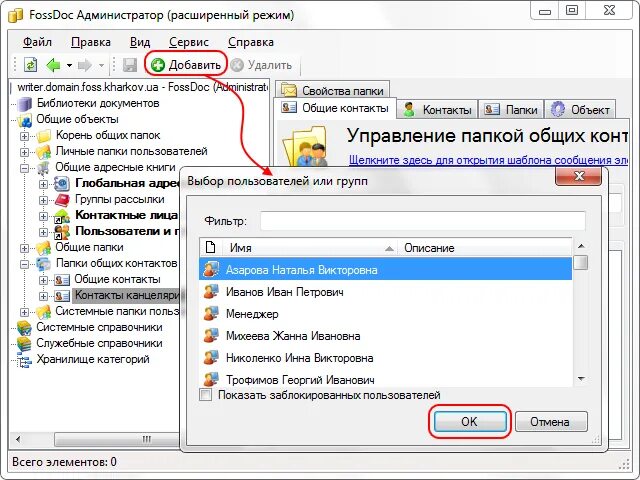Click the Контактные лица icon
This screenshot has width=640, height=480.
(62, 216)
